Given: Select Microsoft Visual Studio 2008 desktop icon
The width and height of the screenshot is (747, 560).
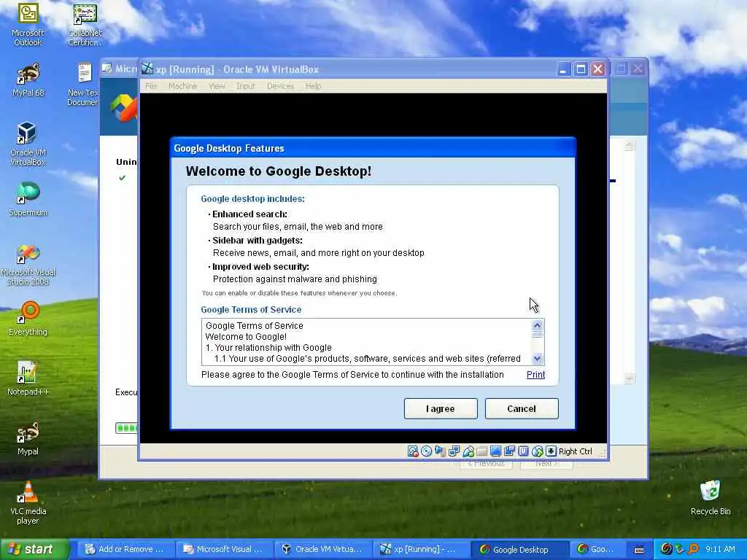Looking at the screenshot, I should (x=28, y=264).
